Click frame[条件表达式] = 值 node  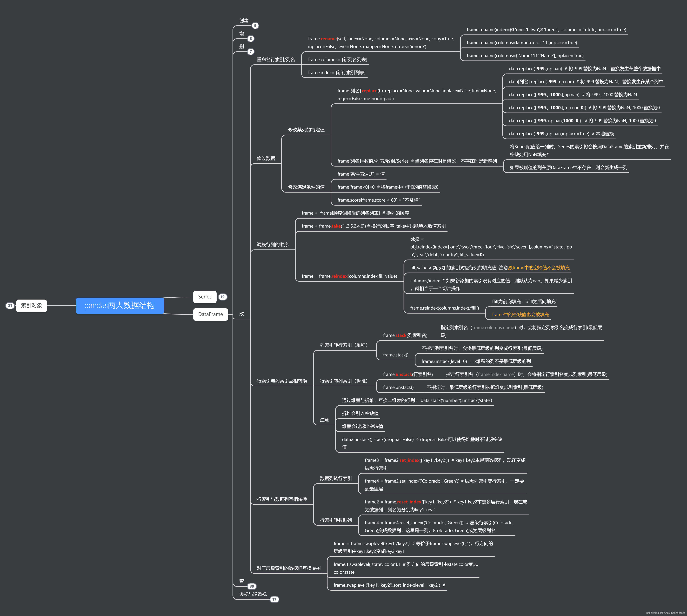pos(361,174)
